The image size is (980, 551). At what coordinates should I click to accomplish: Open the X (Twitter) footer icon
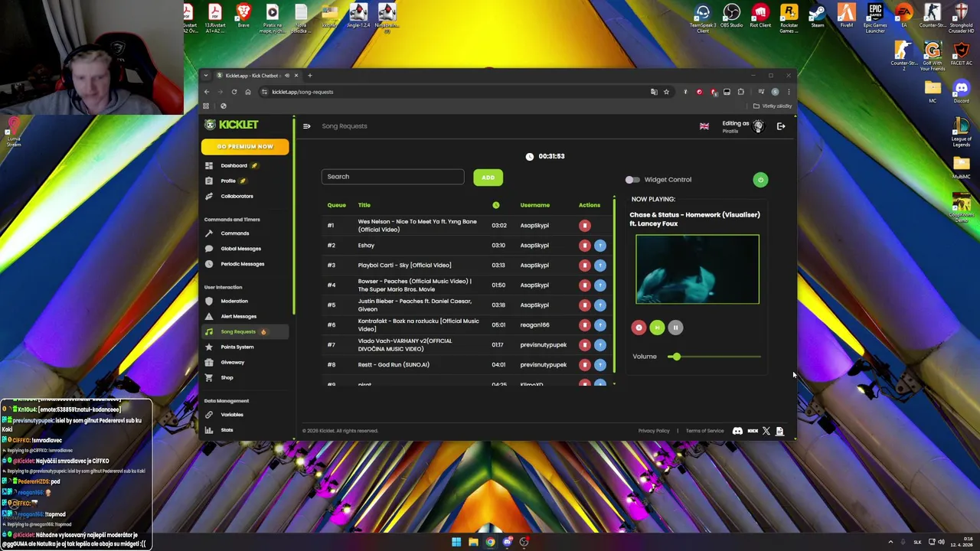(x=766, y=431)
